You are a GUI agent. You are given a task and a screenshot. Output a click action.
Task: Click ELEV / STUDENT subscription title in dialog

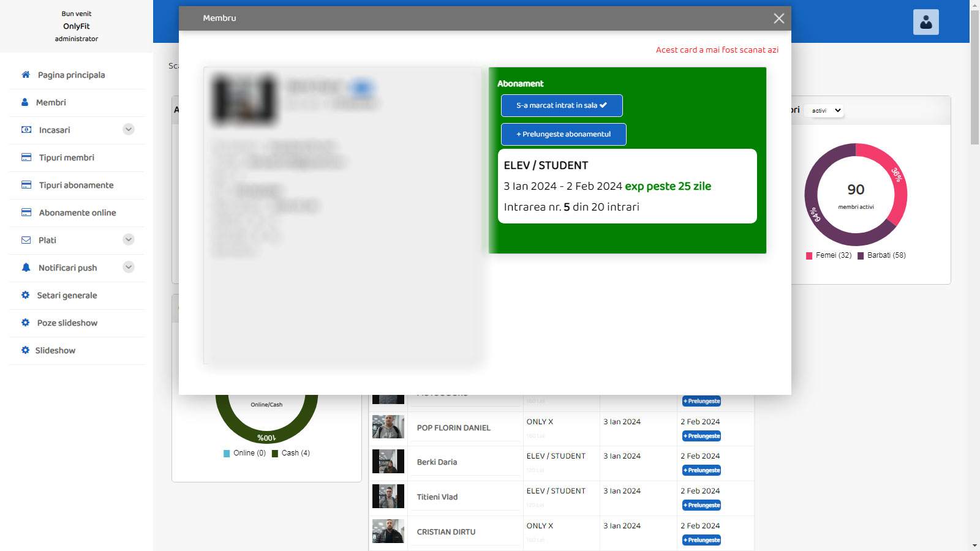[546, 165]
